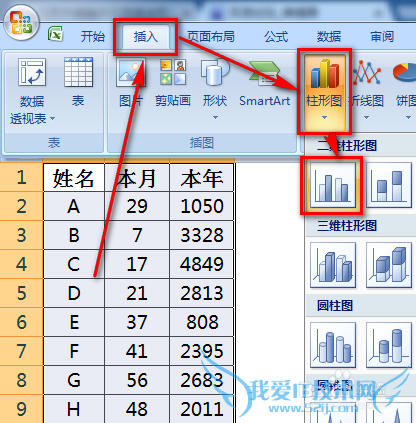Choose clustered column under 二维柱形图
The width and height of the screenshot is (416, 423).
[333, 186]
